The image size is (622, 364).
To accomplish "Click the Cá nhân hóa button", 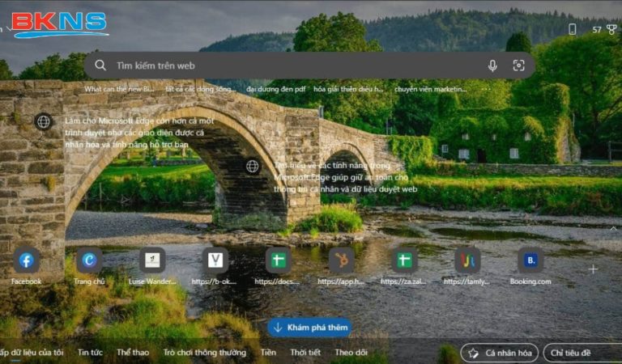I will [500, 353].
